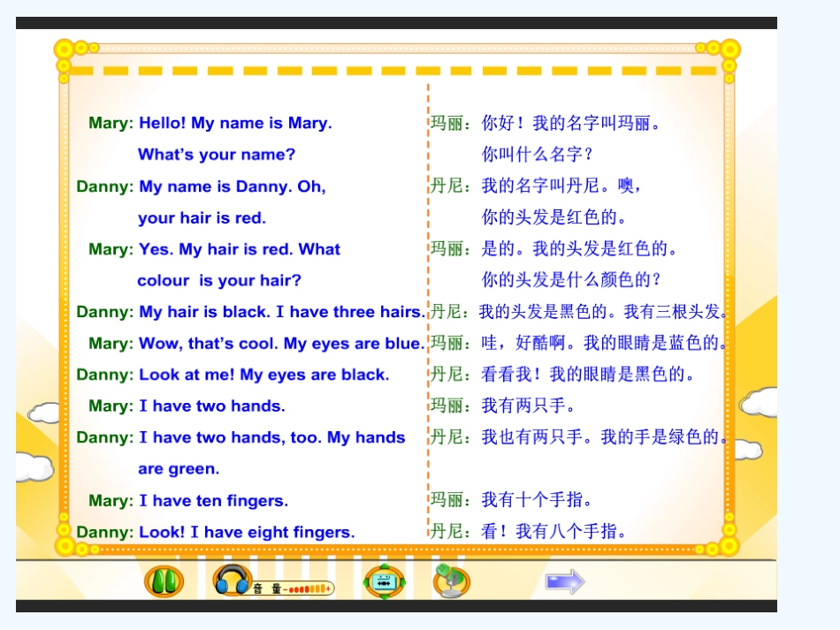Click line "Look at me! My eyes are black."
Screen dimensions: 840x630
[x=264, y=375]
